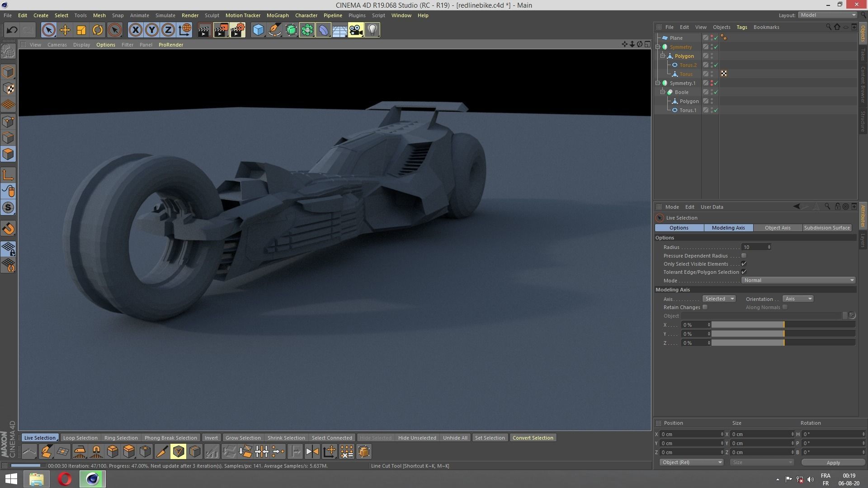
Task: Select the Pen spline tool icon
Action: tap(274, 30)
